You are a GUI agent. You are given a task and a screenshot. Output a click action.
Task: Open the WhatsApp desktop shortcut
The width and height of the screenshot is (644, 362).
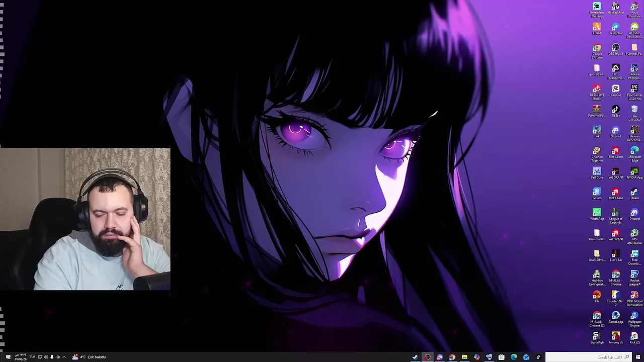click(597, 214)
